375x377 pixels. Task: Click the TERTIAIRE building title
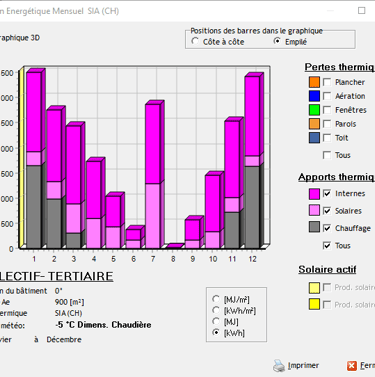click(80, 276)
